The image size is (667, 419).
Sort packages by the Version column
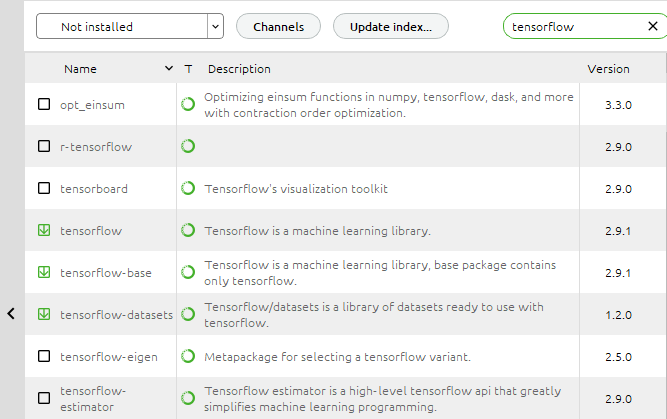pyautogui.click(x=608, y=69)
